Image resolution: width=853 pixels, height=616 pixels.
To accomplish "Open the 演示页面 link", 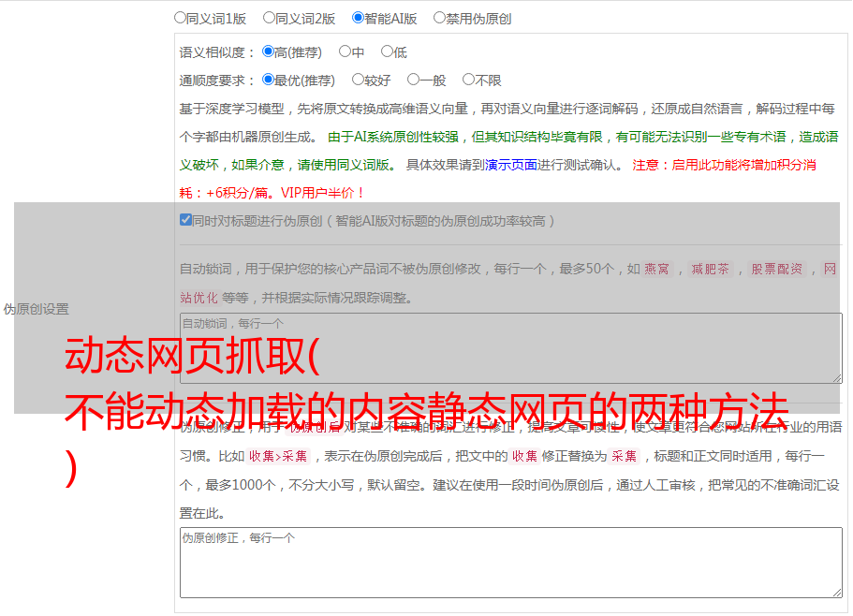I will (511, 165).
